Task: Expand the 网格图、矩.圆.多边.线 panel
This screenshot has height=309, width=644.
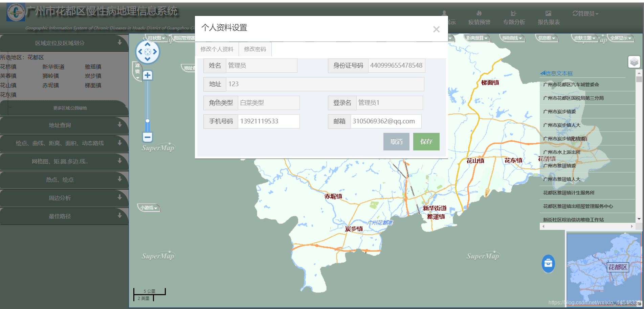Action: coord(64,162)
